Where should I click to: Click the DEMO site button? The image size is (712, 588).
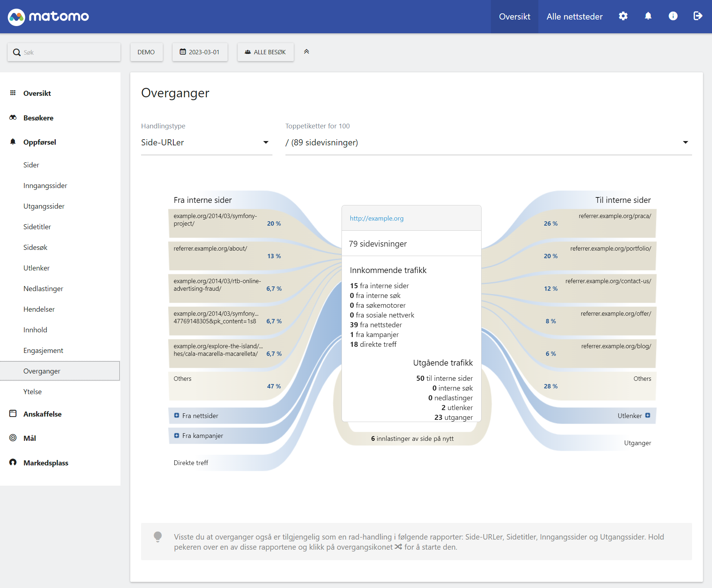coord(146,52)
